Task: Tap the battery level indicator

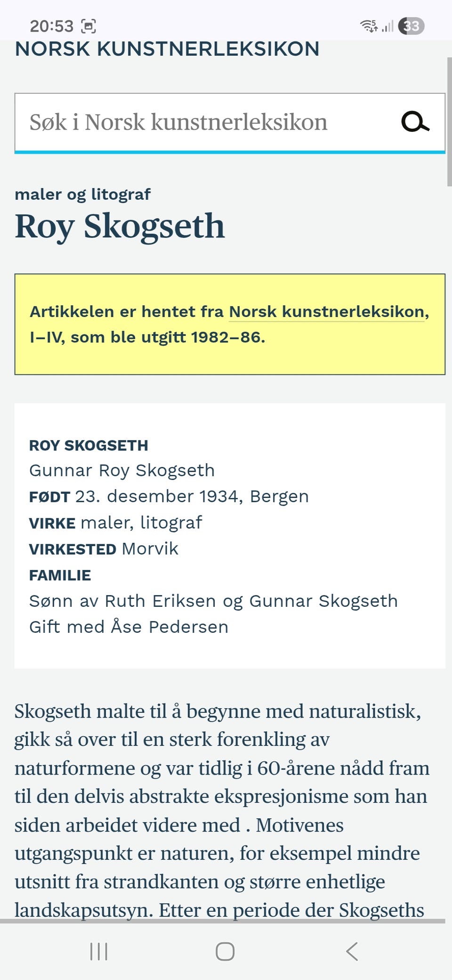Action: click(x=411, y=26)
